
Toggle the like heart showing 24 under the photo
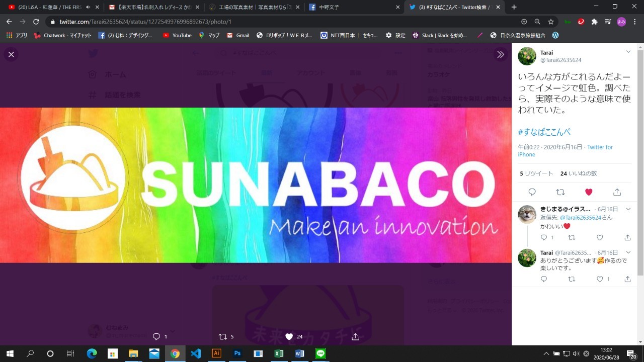289,336
